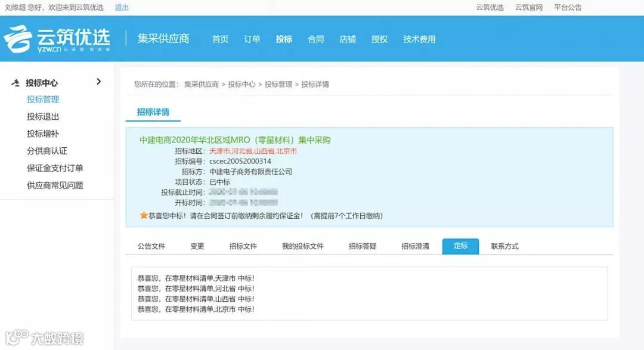
Task: Click 投标中心 in the breadcrumb
Action: (x=241, y=84)
